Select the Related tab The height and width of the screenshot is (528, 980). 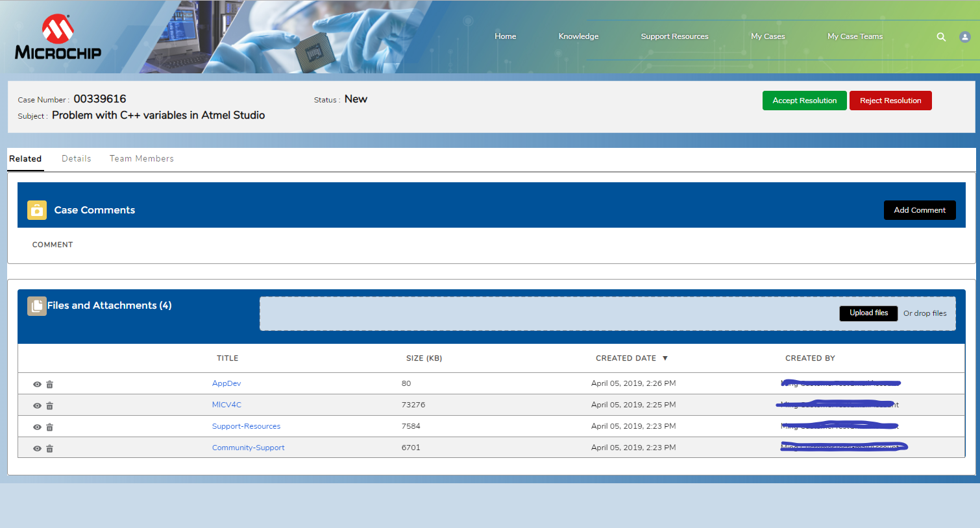click(25, 159)
